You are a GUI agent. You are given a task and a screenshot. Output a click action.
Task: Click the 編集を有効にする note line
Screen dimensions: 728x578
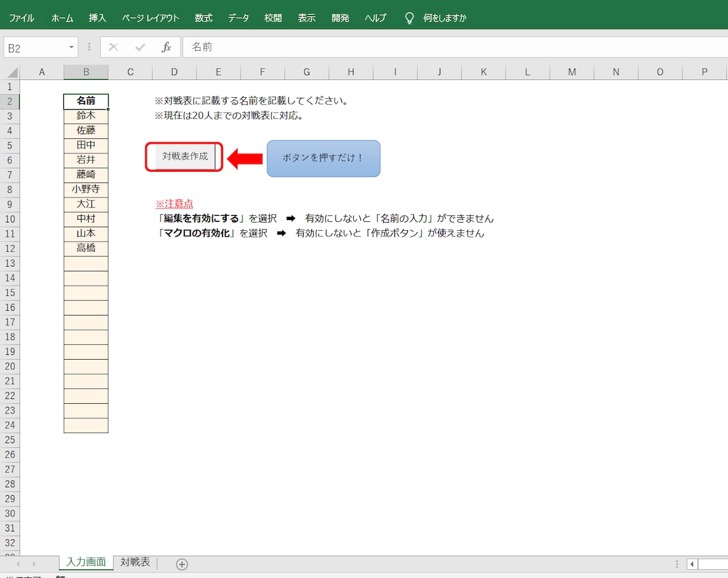[x=325, y=219]
